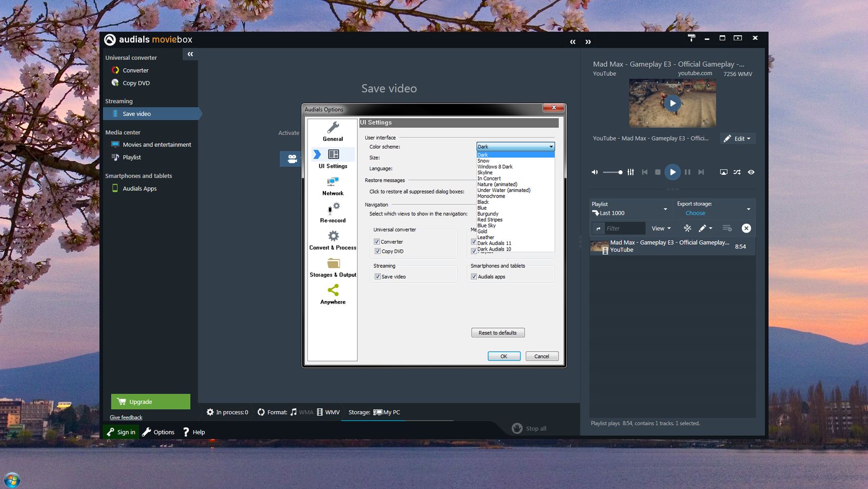Choose the Skyline color scheme
This screenshot has width=868, height=489.
tap(515, 173)
